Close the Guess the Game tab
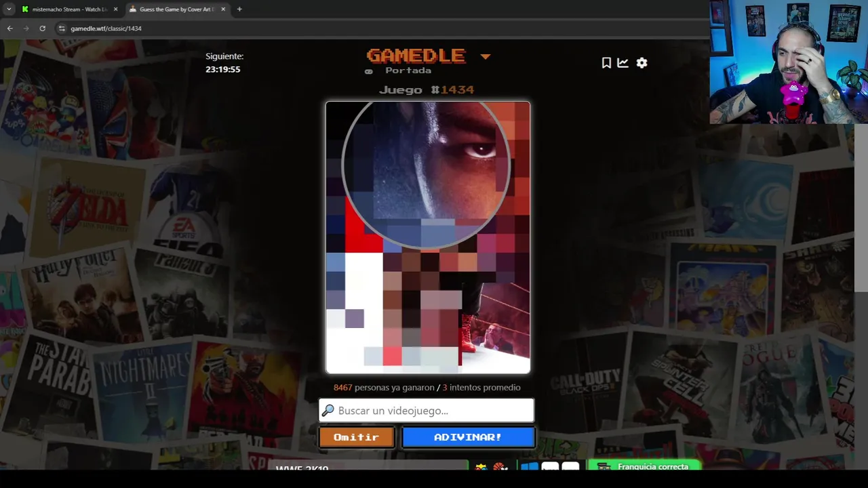The height and width of the screenshot is (488, 868). (x=223, y=9)
